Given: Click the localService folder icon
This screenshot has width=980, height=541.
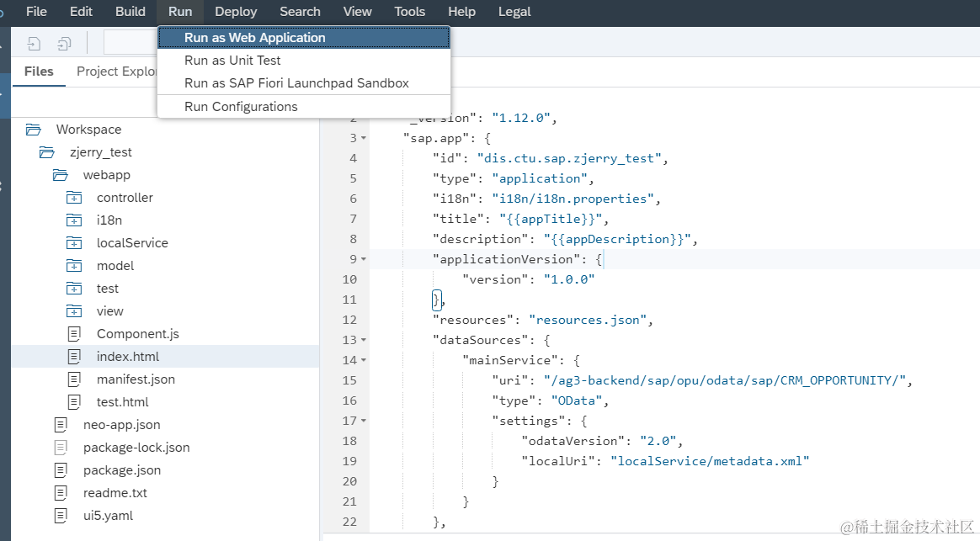Looking at the screenshot, I should coord(74,243).
